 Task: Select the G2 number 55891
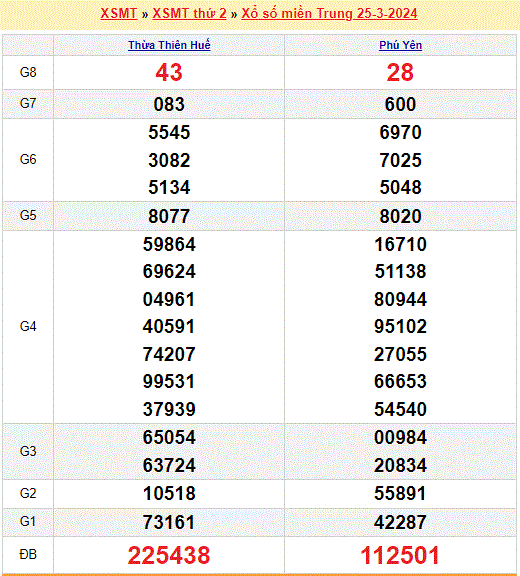400,493
